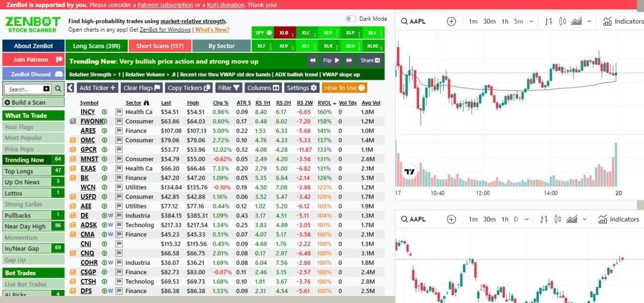The image size is (644, 303).
Task: Click the green circle icon in ARES row
Action: pyautogui.click(x=104, y=131)
